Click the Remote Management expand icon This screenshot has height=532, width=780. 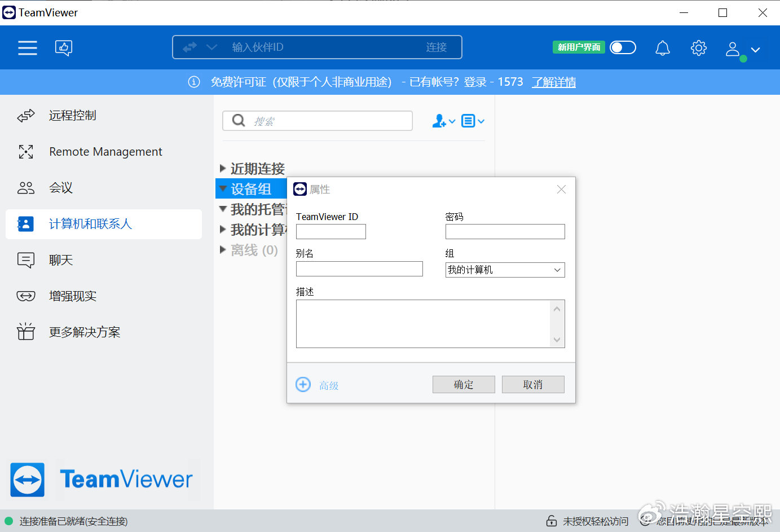coord(26,152)
